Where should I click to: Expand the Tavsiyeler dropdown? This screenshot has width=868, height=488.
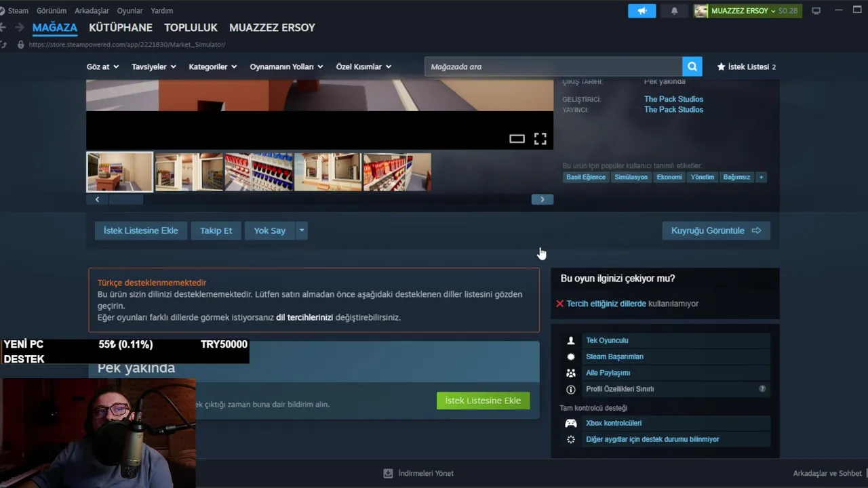click(154, 66)
